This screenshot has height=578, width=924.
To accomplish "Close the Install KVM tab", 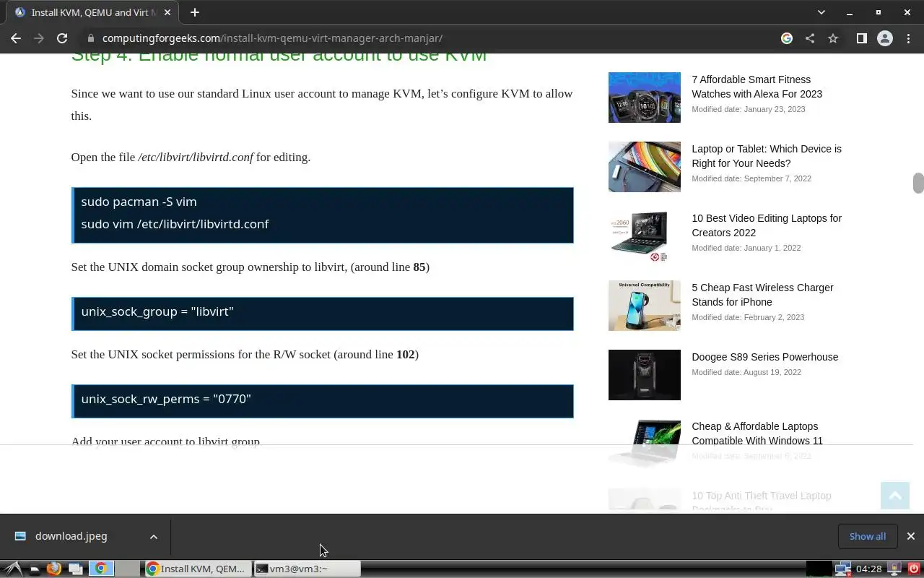I will click(168, 12).
